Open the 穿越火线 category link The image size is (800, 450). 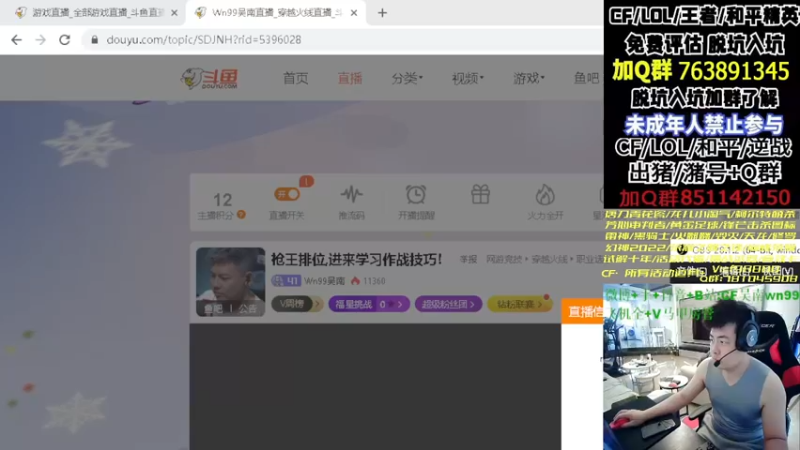549,259
